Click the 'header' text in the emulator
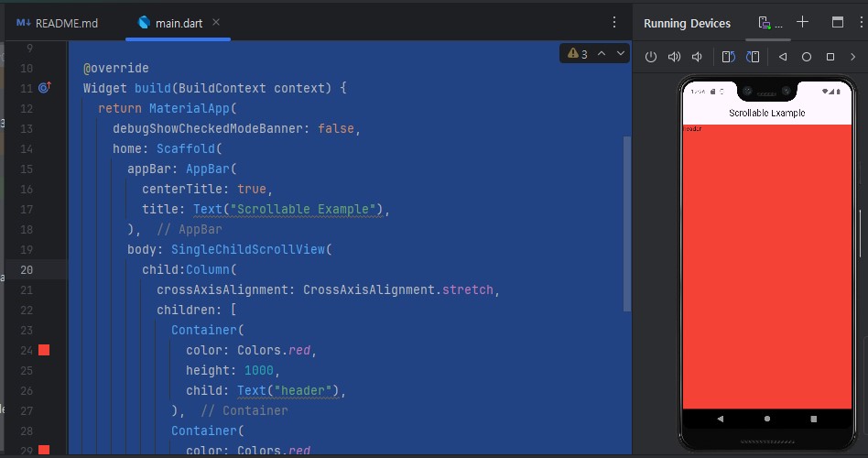Screen dimensions: 868x458 click(692, 128)
